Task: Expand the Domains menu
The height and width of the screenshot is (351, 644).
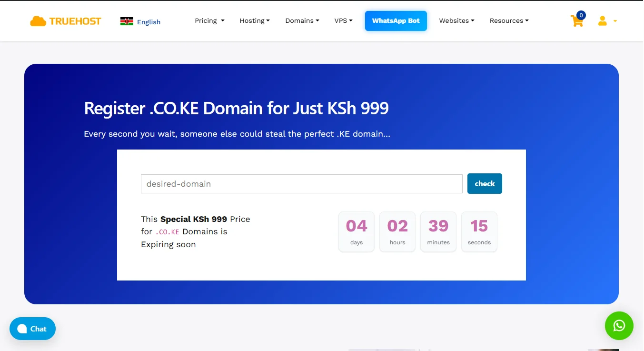Action: point(302,20)
